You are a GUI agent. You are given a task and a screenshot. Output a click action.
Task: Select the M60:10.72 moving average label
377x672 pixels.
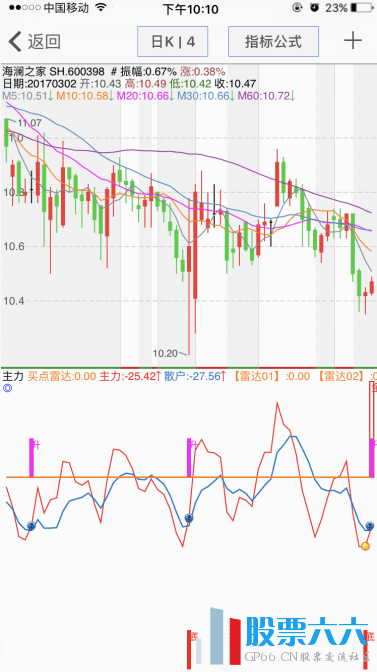(264, 96)
